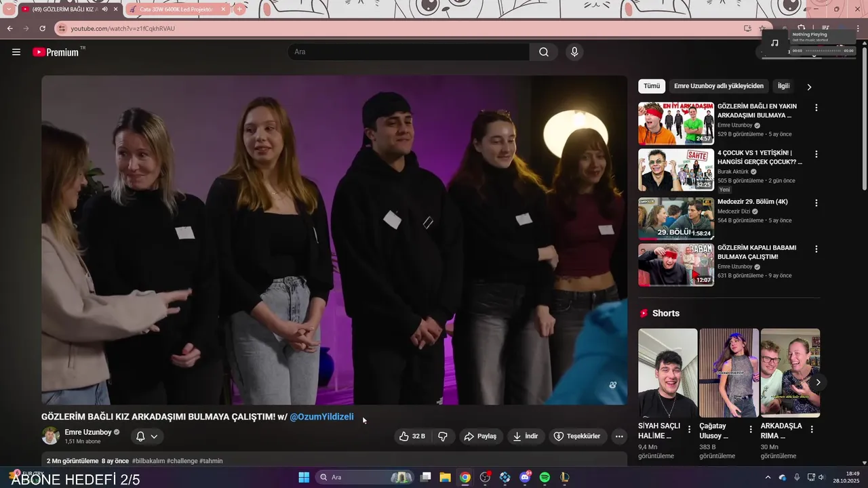
Task: Open Task View on the taskbar
Action: [x=426, y=477]
